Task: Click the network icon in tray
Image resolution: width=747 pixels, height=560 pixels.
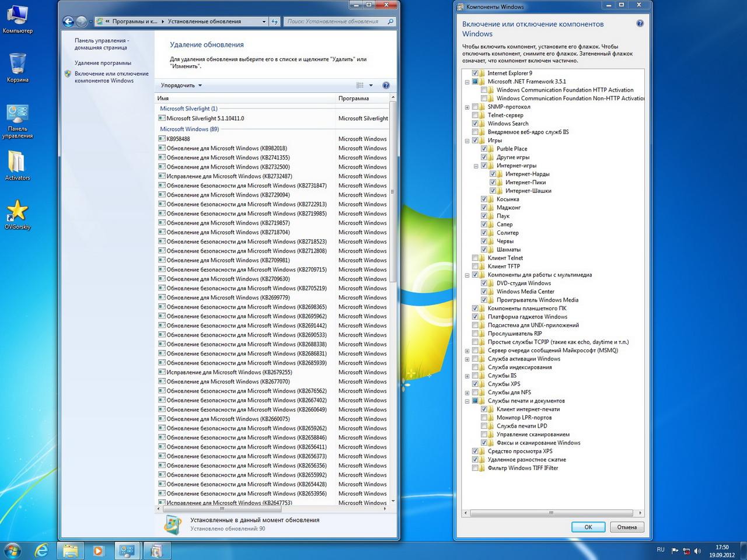Action: tap(686, 550)
